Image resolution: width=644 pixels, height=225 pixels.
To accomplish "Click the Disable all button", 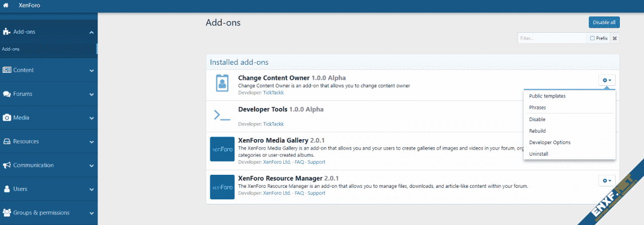I will pos(604,23).
